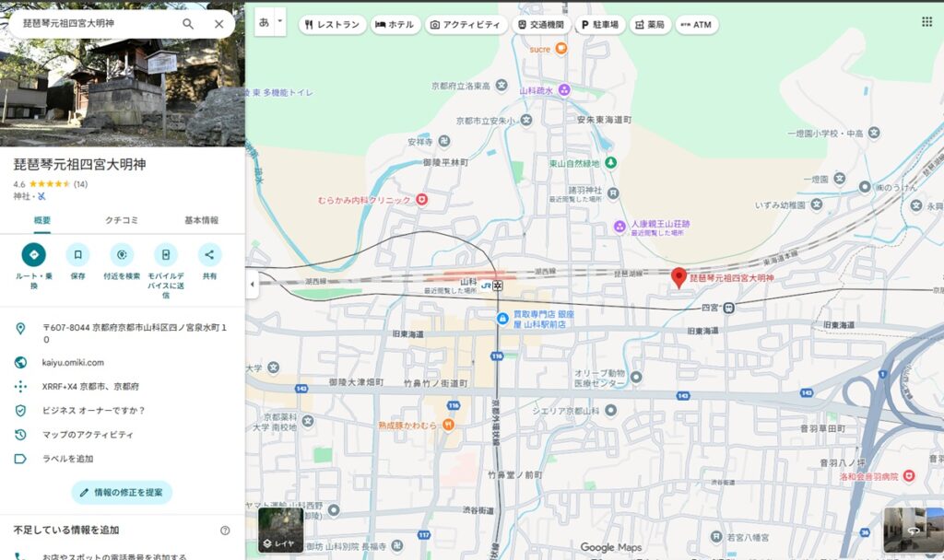Open the Google apps grid icon

click(x=926, y=22)
